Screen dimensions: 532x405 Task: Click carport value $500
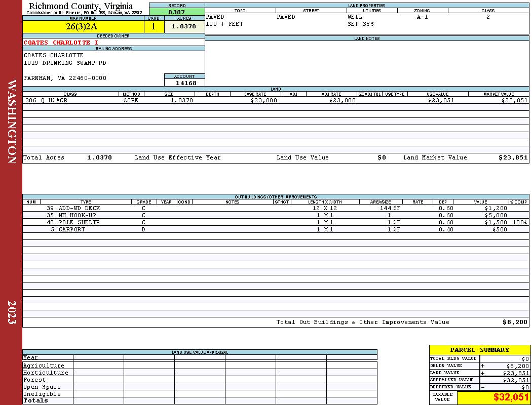click(x=500, y=229)
